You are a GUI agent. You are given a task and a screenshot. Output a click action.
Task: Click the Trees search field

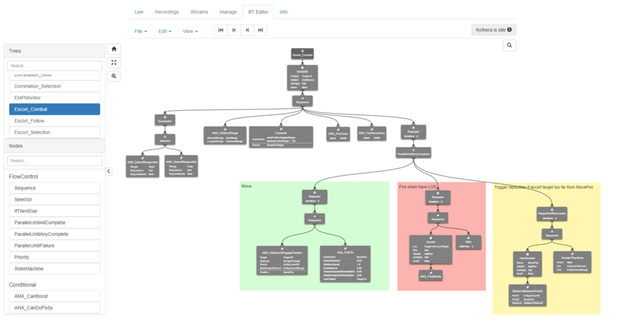(x=55, y=66)
